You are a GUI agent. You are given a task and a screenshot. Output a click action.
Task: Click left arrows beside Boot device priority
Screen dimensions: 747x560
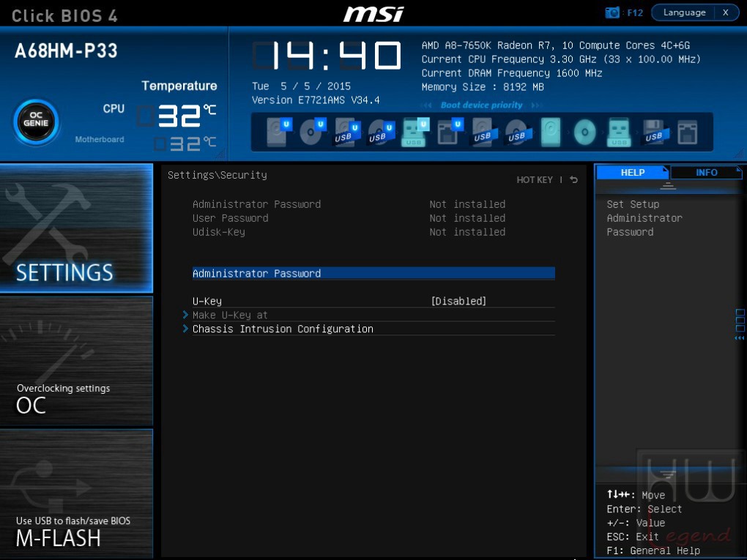pyautogui.click(x=426, y=105)
